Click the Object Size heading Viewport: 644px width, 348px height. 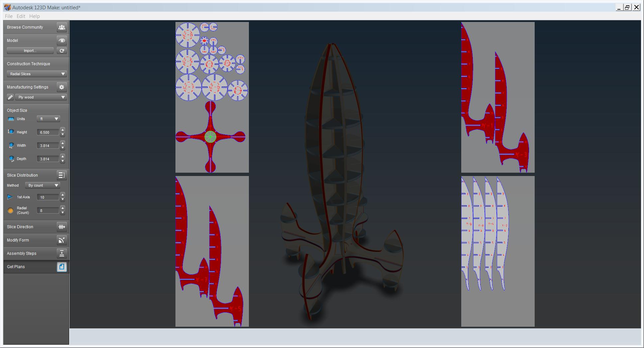pyautogui.click(x=17, y=110)
